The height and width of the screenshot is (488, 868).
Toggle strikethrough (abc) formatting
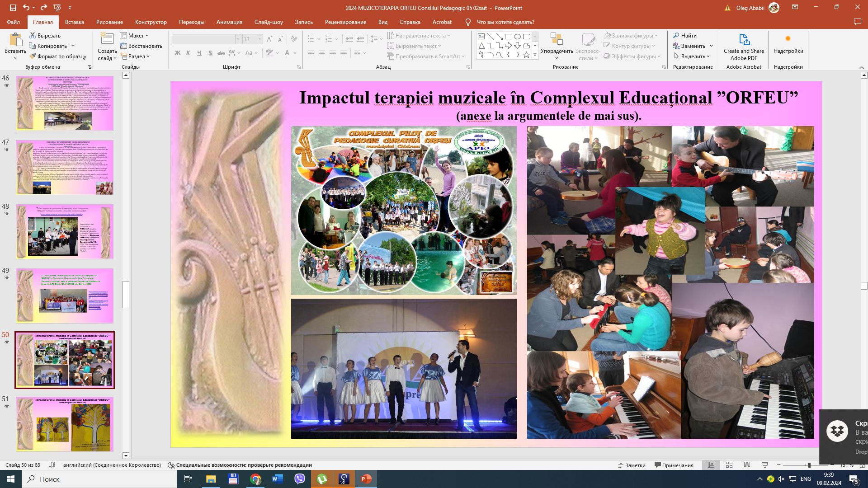point(221,53)
